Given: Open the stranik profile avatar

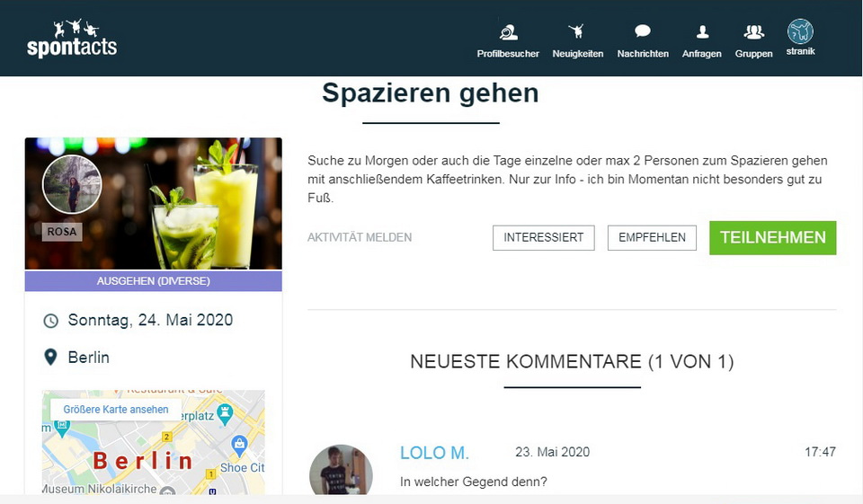Looking at the screenshot, I should (x=800, y=32).
